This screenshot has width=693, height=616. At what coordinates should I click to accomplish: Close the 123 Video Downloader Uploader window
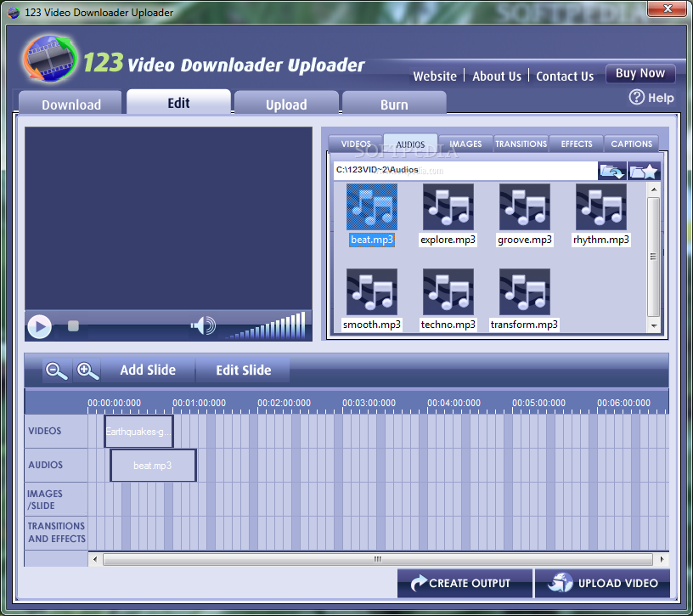pos(668,8)
